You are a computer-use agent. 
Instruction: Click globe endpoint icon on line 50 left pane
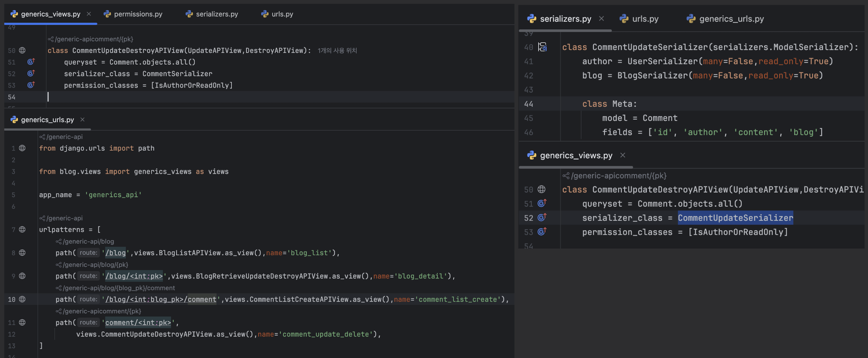[x=22, y=51]
